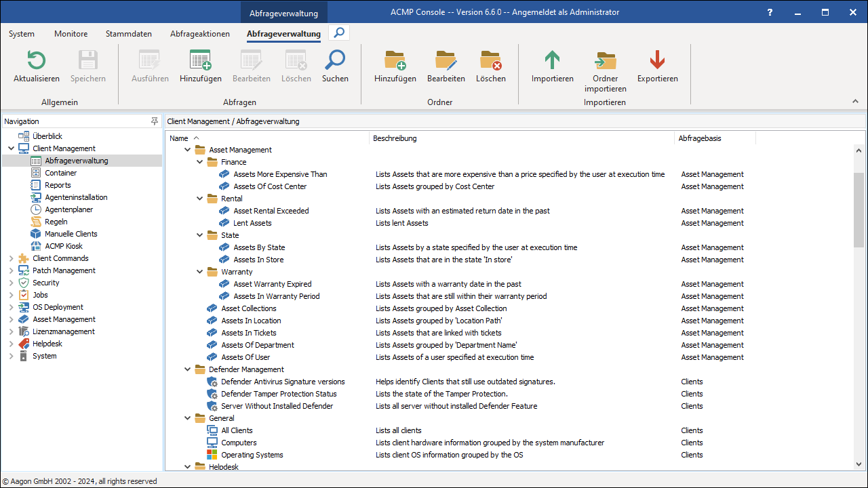Select the Assets Of Cost Center query
Image resolution: width=868 pixels, height=488 pixels.
click(270, 186)
